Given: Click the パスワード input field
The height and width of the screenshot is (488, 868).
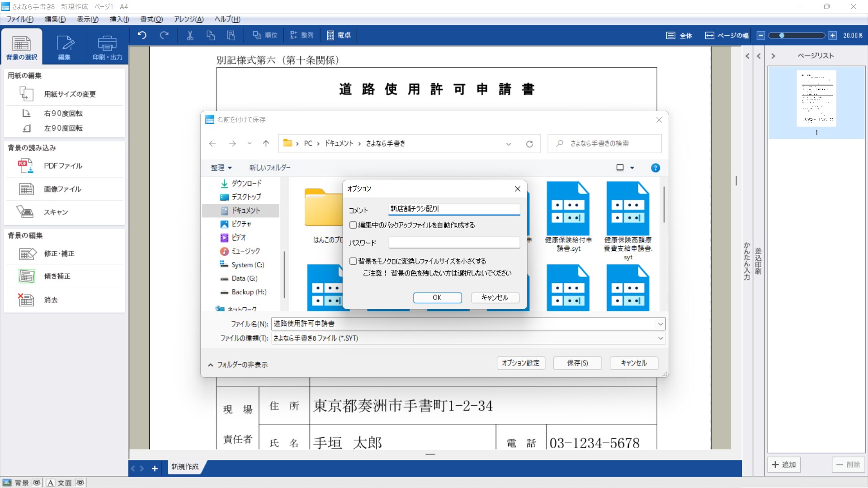Looking at the screenshot, I should [x=454, y=243].
